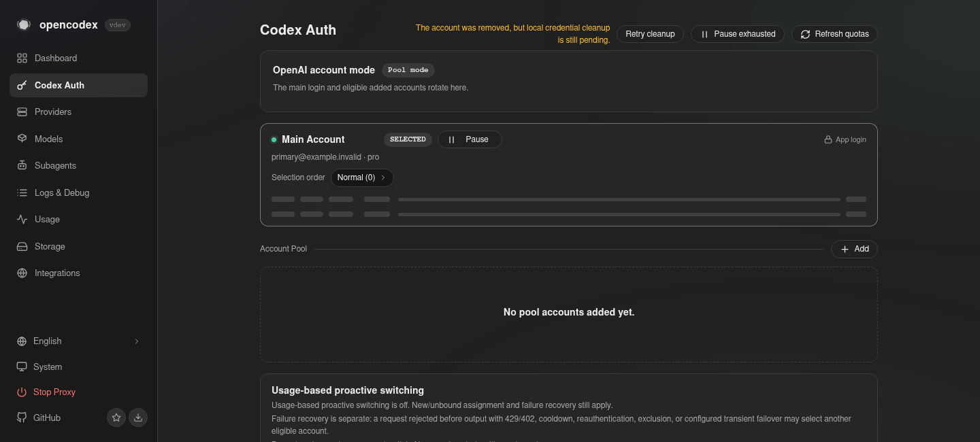Open Logs & Debug
The image size is (980, 442).
78,192
